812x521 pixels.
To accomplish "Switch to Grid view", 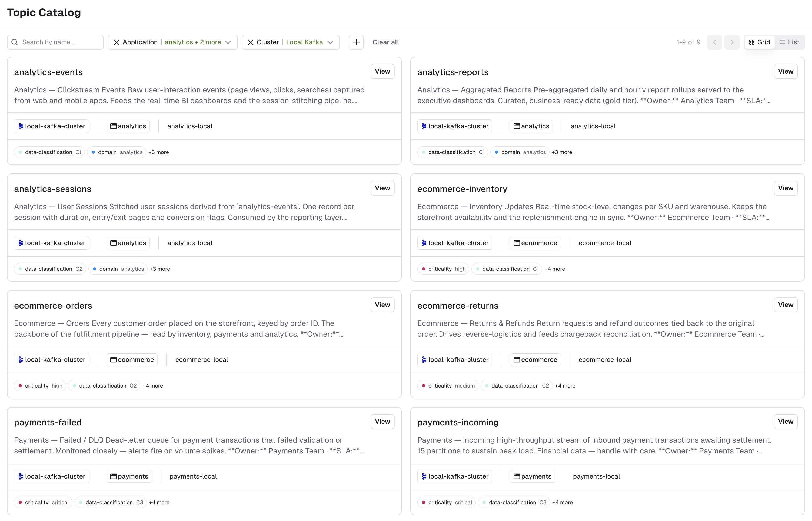I will (760, 42).
